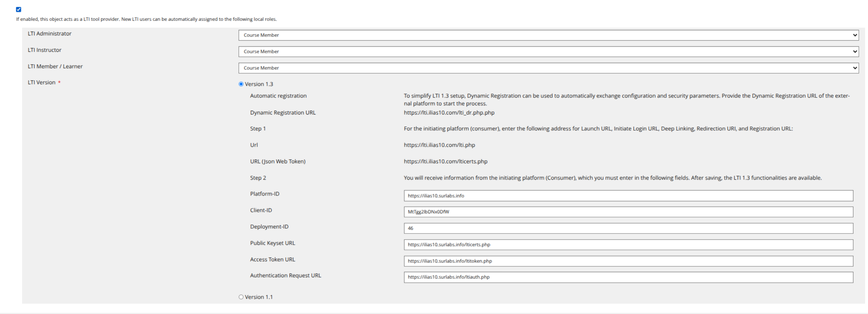Open LTI Administrator role dropdown
Image resolution: width=868 pixels, height=314 pixels.
point(548,35)
